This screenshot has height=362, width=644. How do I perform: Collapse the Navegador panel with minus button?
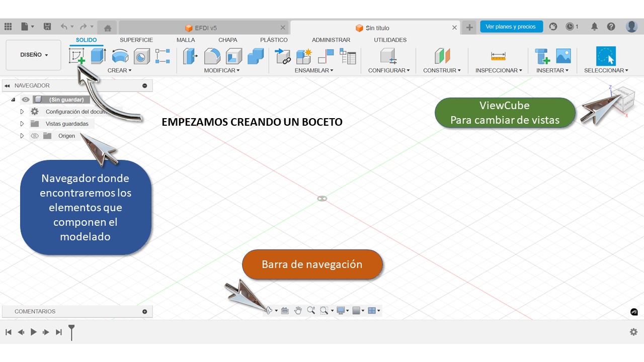coord(145,86)
